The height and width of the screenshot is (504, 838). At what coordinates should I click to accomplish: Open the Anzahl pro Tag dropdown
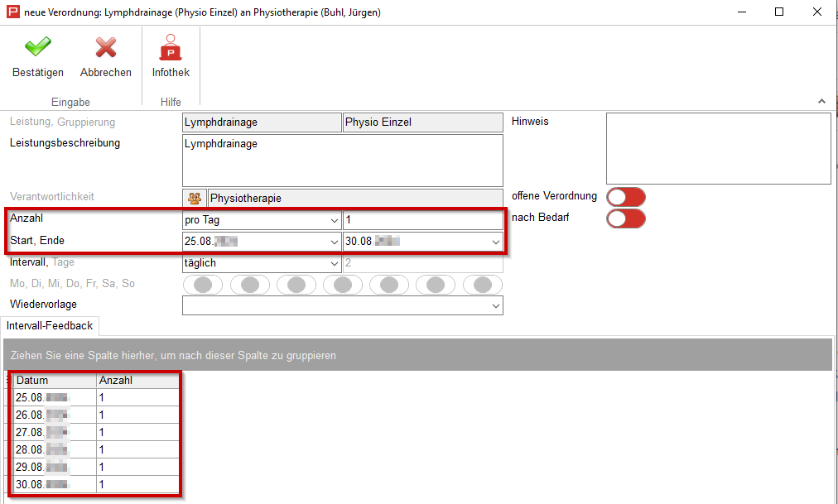(334, 221)
